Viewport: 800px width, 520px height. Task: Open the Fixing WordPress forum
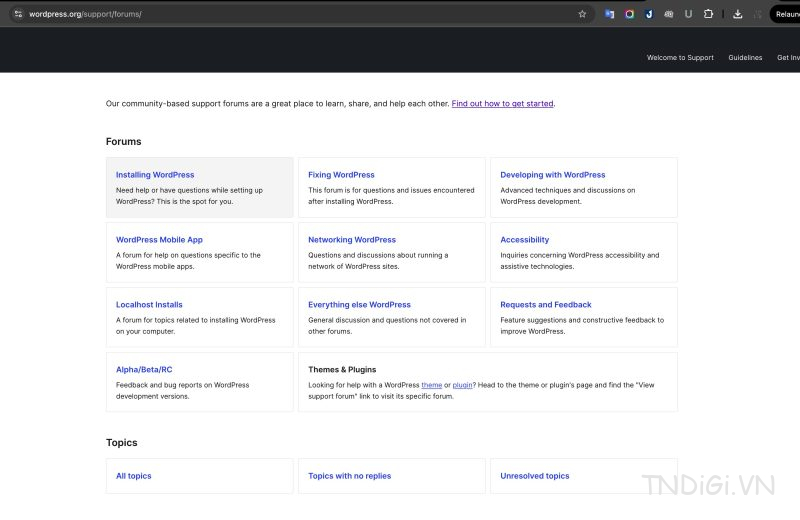pyautogui.click(x=341, y=175)
